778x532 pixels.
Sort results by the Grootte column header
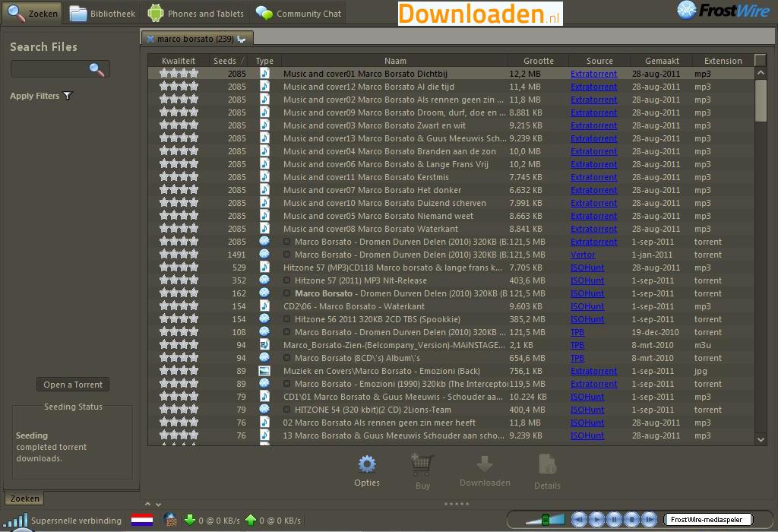[x=539, y=61]
